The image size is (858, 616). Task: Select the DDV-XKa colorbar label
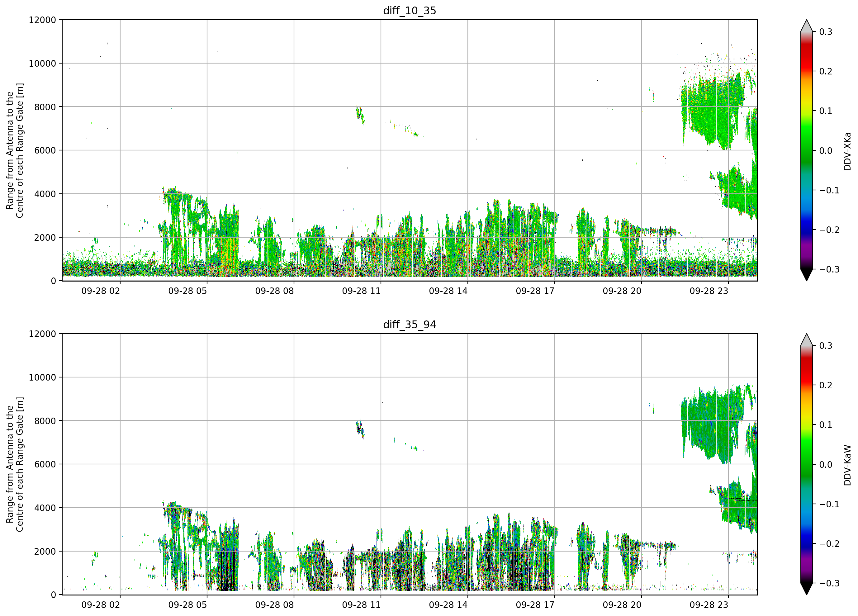[x=847, y=151]
